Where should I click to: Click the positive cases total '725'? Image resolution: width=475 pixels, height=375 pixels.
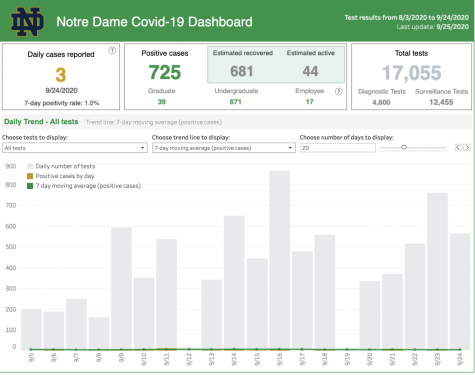[x=165, y=72]
